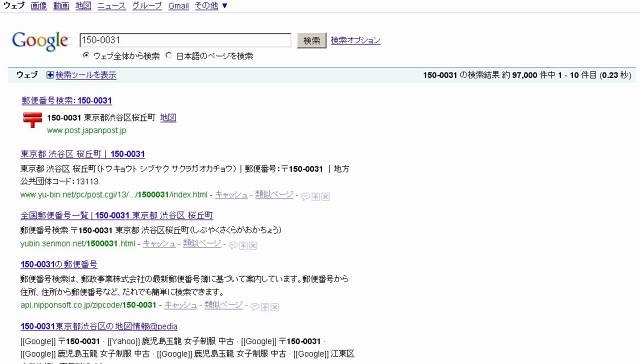Open キャッシュ link for yubin.senmon.net result
Image resolution: width=640 pixels, height=364 pixels.
tap(159, 244)
